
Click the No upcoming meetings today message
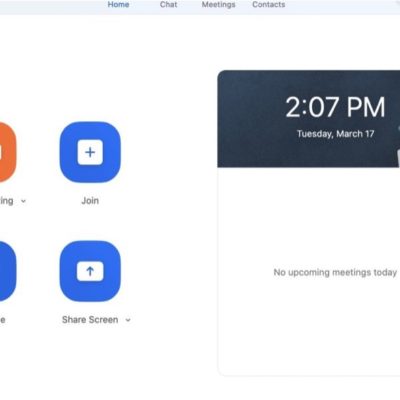coord(335,272)
